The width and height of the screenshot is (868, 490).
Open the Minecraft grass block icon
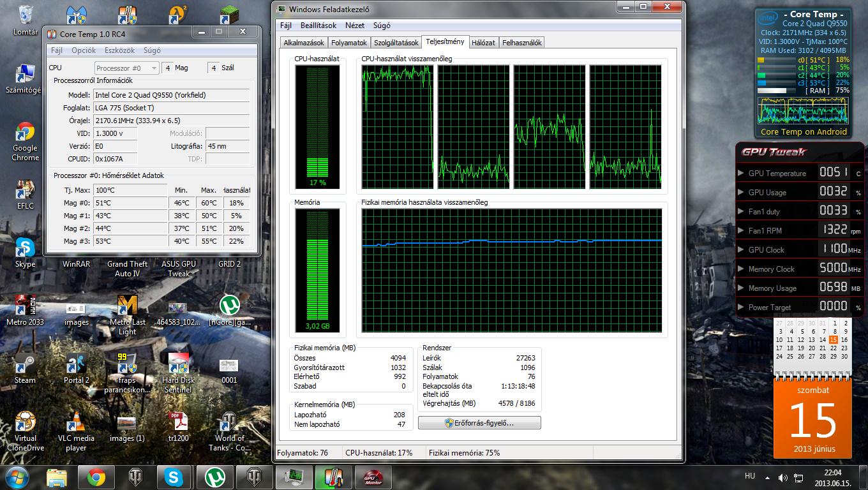230,14
